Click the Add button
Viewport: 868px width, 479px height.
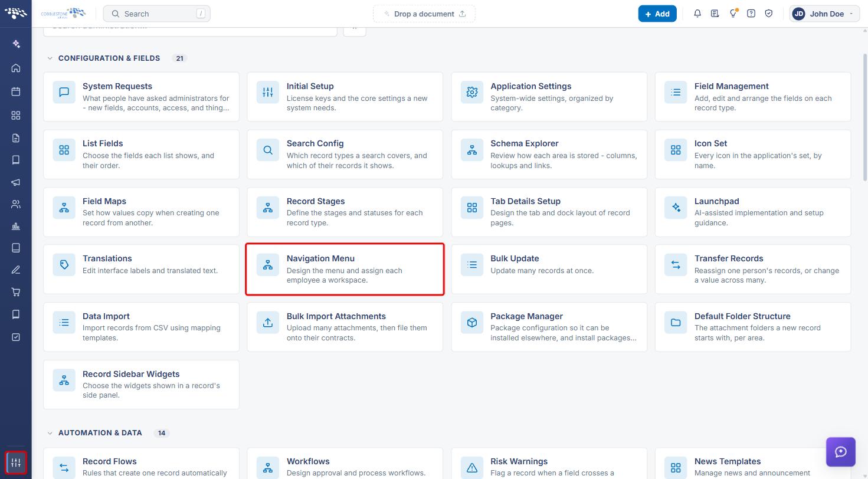(657, 14)
